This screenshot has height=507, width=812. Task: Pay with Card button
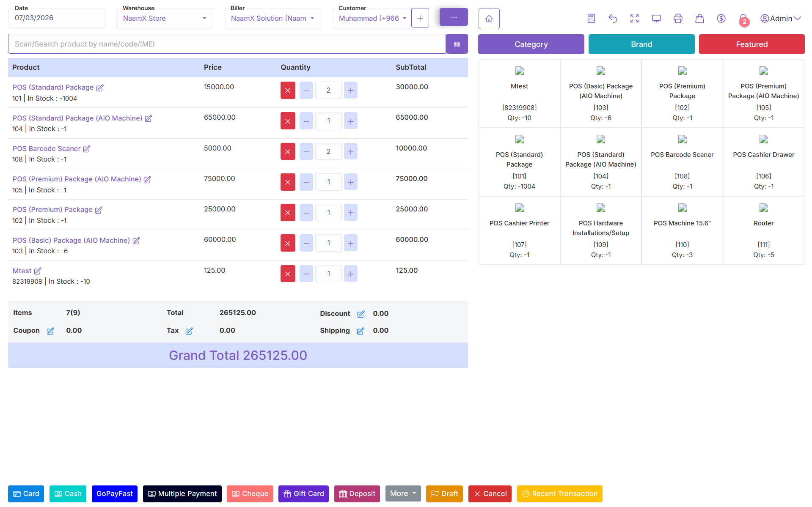coord(26,493)
